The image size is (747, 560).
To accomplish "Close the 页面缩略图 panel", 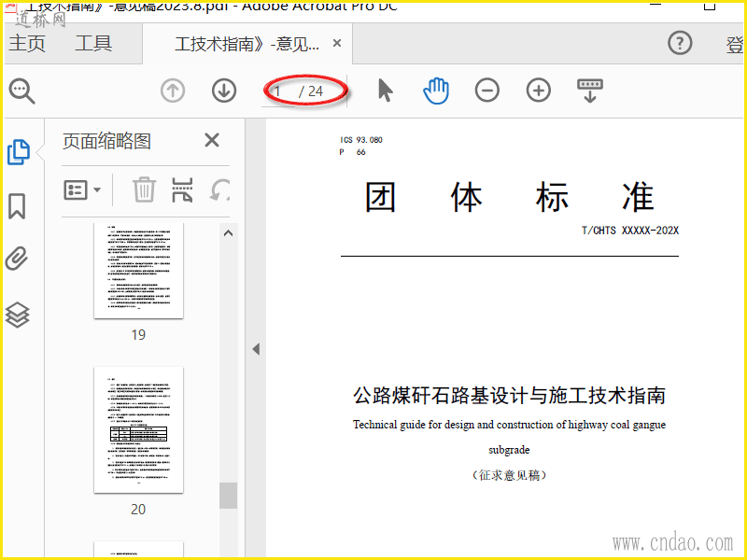I will [x=212, y=141].
